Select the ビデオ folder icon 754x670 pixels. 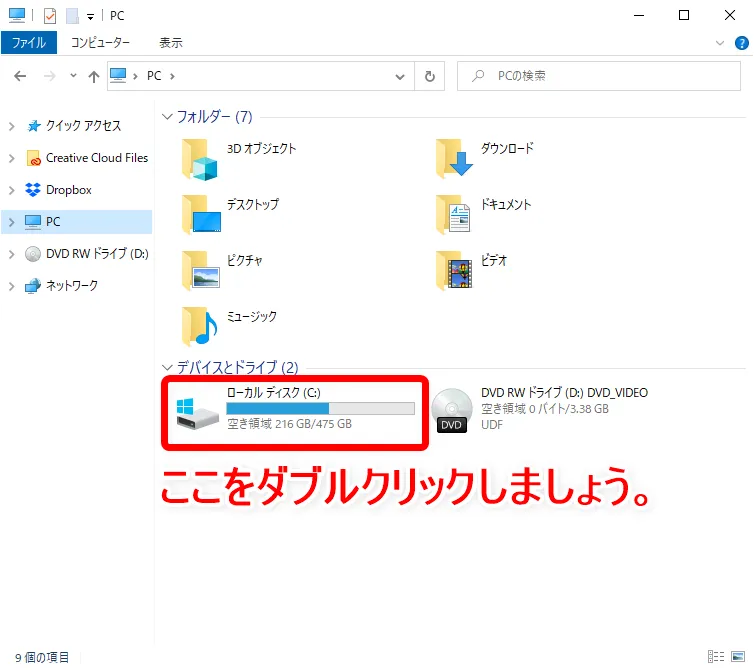454,270
